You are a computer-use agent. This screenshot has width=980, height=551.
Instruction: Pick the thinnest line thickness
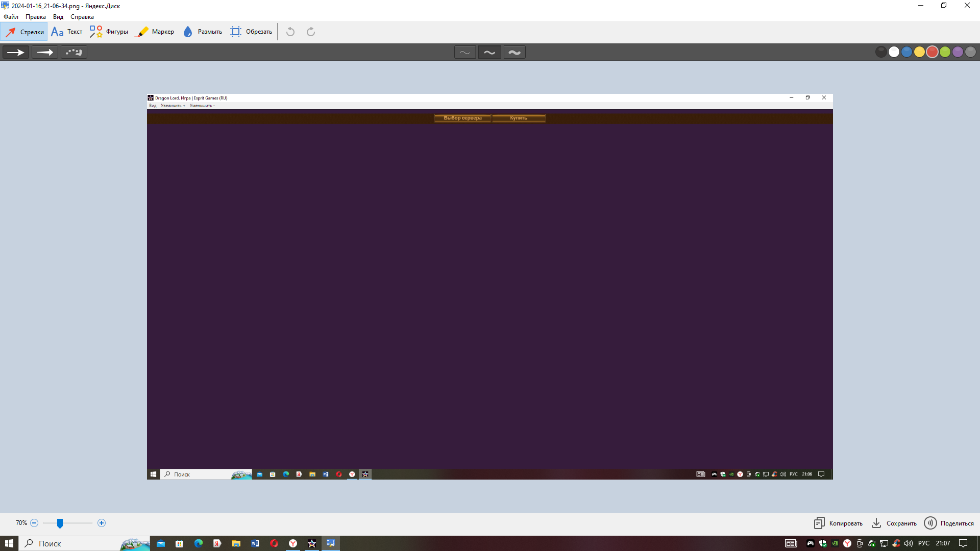point(464,52)
